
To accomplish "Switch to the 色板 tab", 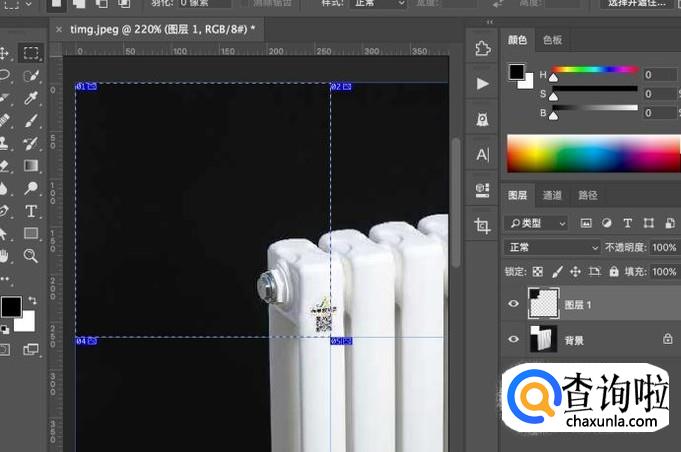I will click(x=552, y=40).
